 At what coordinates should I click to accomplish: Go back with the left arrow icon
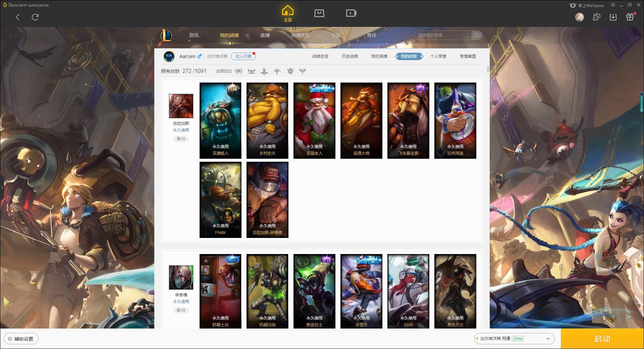click(x=18, y=17)
